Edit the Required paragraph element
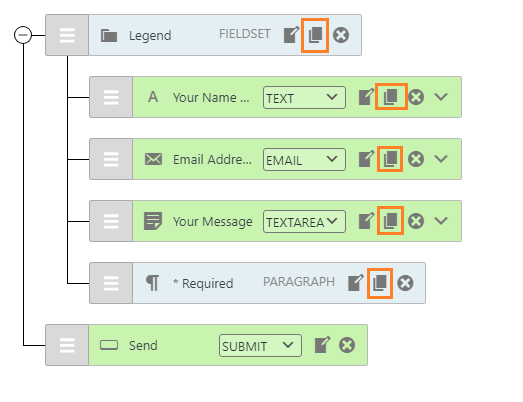Screen dimensions: 523x402 click(x=356, y=283)
